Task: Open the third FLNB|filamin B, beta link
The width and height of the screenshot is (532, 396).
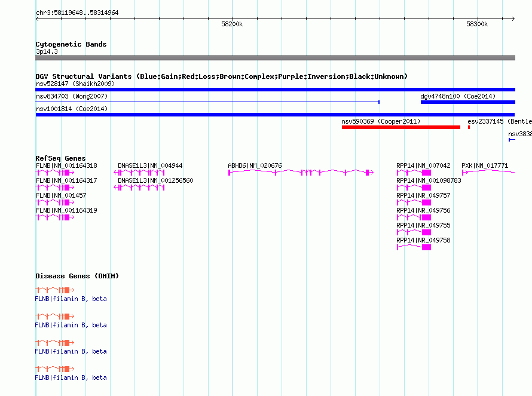Action: (x=71, y=351)
